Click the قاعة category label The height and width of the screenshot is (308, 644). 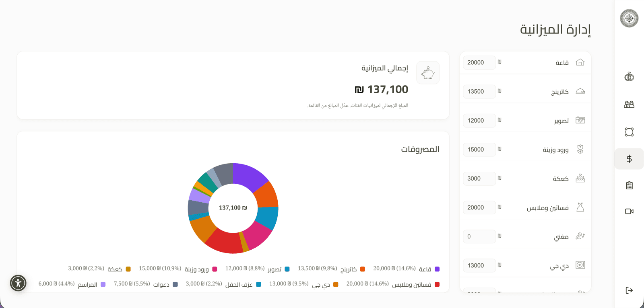coord(562,63)
